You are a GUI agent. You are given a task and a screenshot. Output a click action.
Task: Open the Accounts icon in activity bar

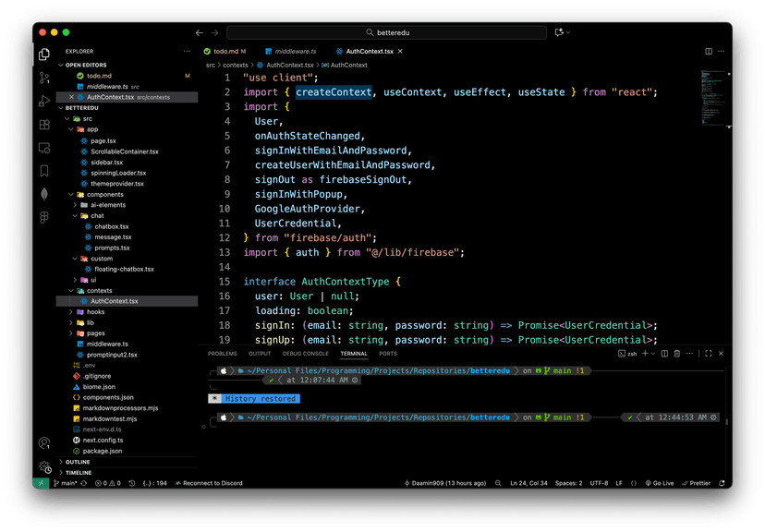[x=43, y=443]
